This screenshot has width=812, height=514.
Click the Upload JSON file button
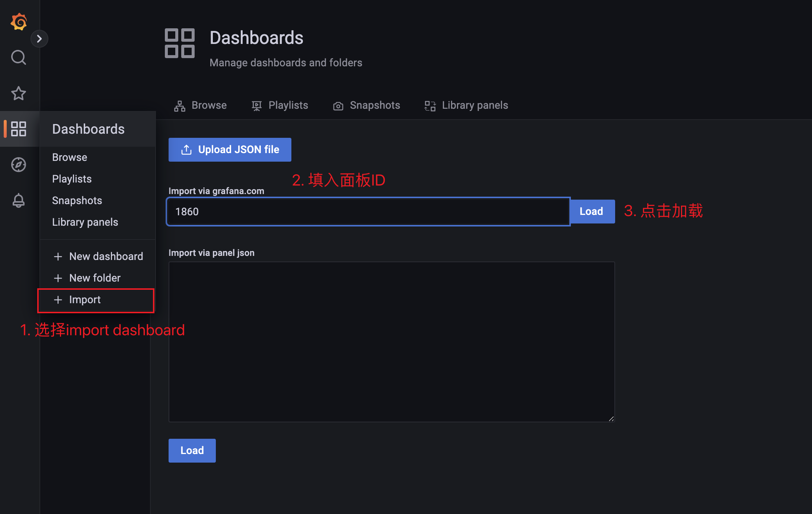tap(230, 150)
